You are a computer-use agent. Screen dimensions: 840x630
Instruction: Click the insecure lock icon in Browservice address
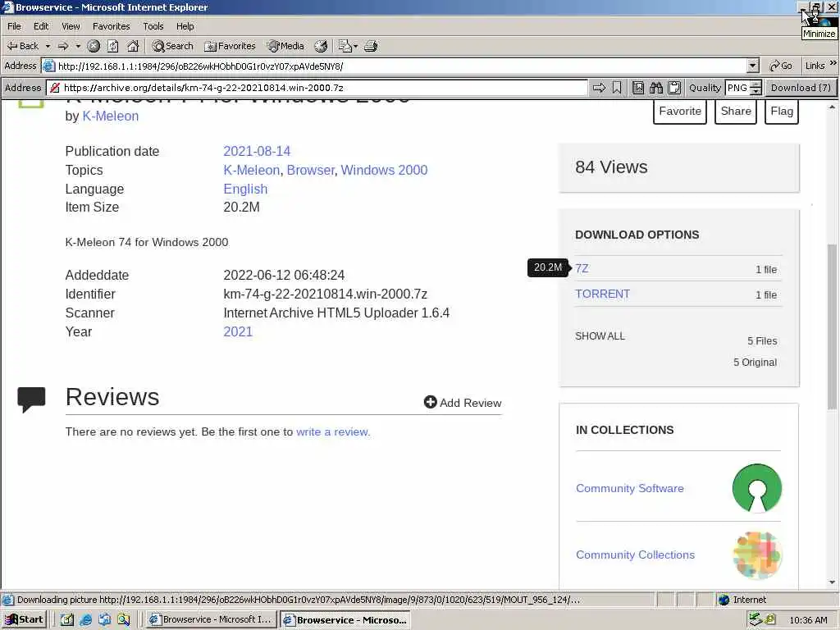tap(55, 87)
